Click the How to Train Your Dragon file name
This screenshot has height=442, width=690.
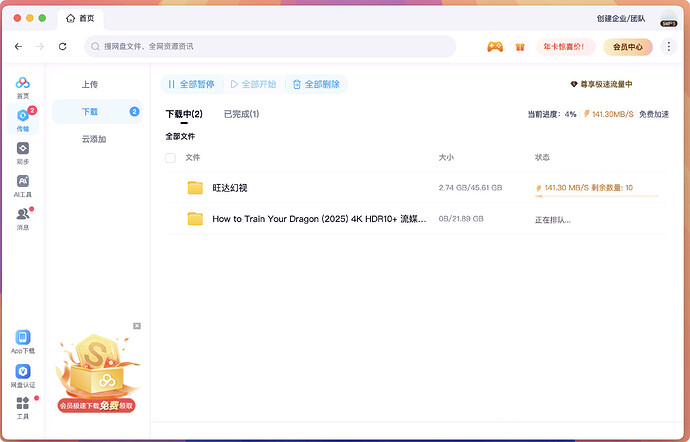(319, 219)
